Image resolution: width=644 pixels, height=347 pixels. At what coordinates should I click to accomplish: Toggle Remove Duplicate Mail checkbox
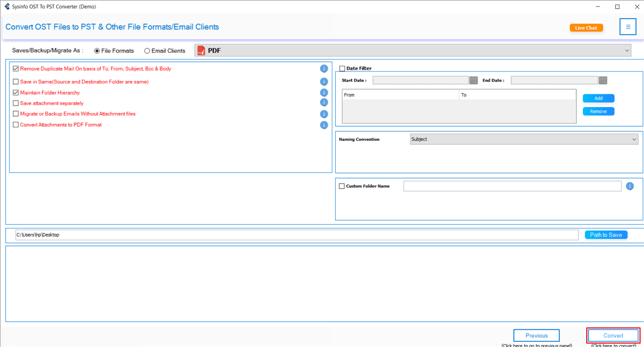click(16, 69)
